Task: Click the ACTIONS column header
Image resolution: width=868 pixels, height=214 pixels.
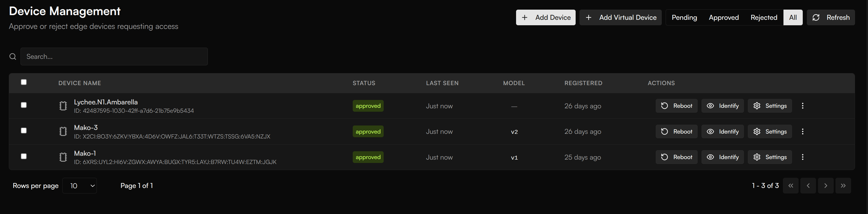Action: pyautogui.click(x=661, y=83)
